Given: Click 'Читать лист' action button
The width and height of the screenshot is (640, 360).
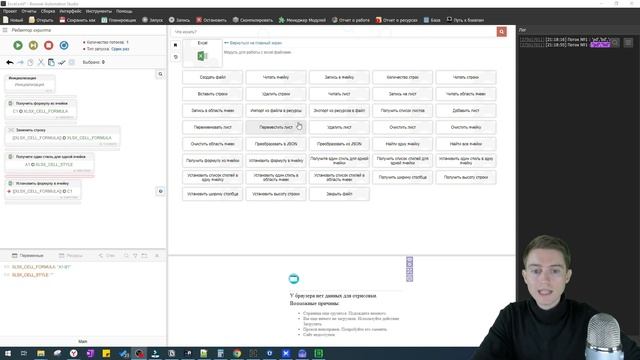Looking at the screenshot, I should [x=339, y=94].
